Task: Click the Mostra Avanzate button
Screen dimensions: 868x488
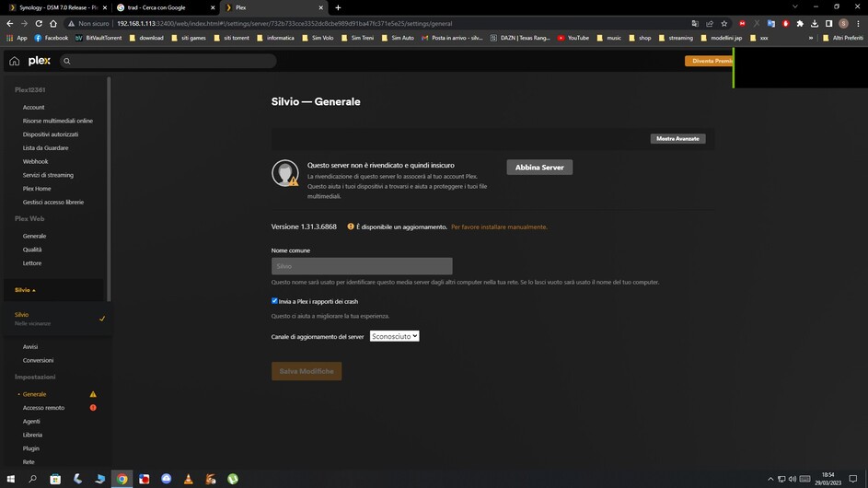Action: pos(677,138)
